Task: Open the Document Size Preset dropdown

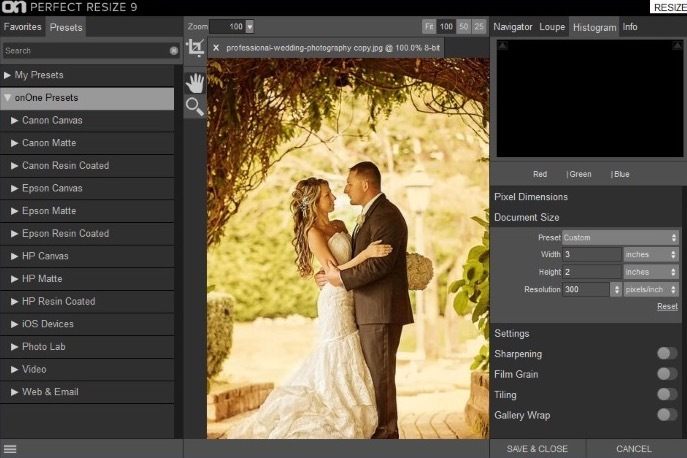Action: [x=620, y=238]
